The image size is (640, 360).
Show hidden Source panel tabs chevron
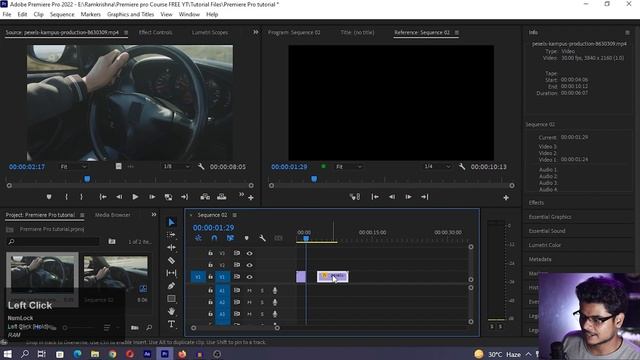point(256,32)
